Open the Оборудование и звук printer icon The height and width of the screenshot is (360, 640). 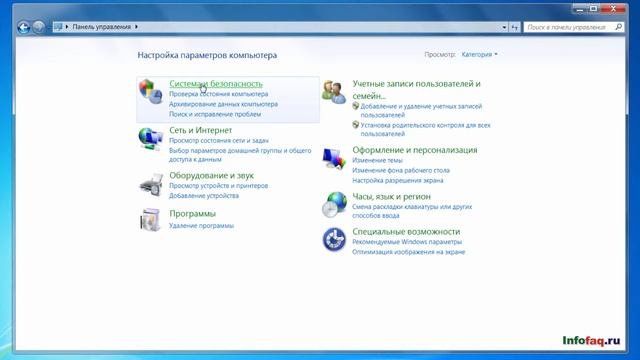point(151,184)
